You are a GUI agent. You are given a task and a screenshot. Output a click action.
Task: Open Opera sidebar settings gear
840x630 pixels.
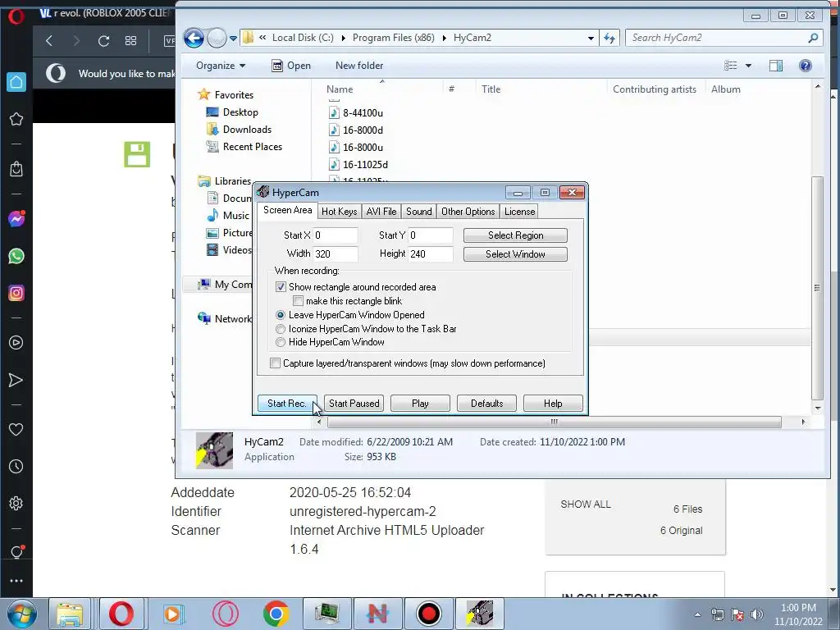point(16,504)
